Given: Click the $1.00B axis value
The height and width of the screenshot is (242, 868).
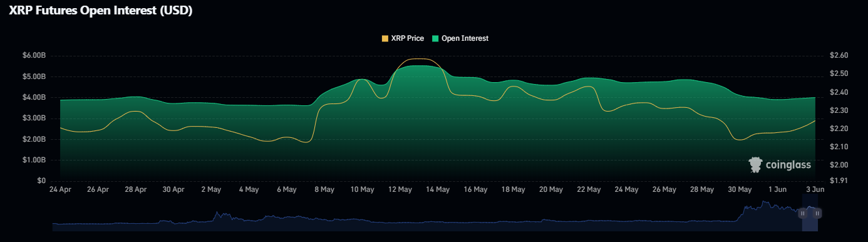Looking at the screenshot, I should (34, 160).
